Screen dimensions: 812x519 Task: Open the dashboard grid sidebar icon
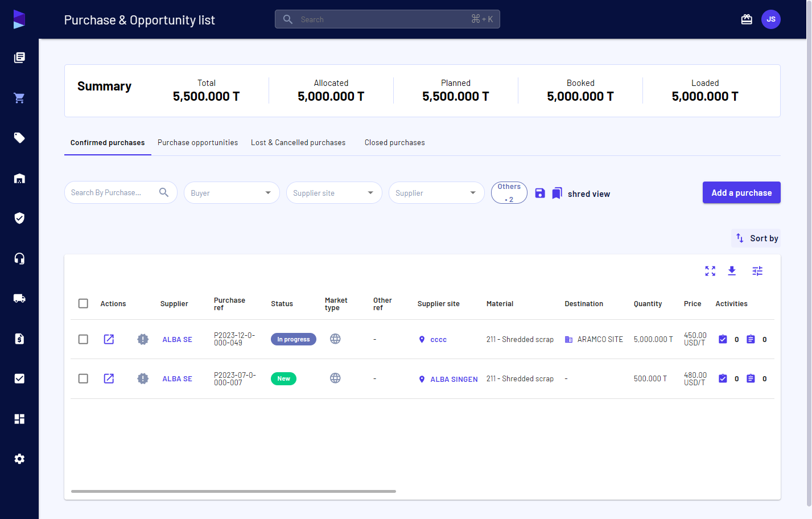(x=19, y=419)
